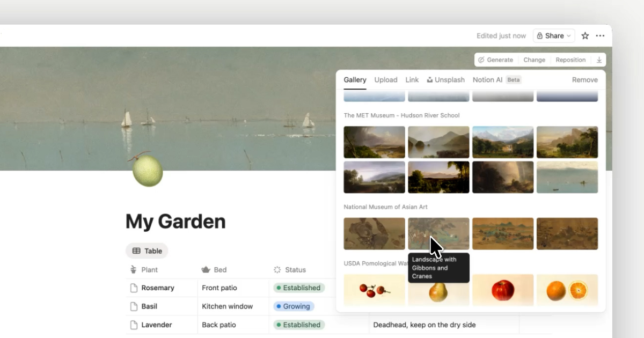Click the Front patio cell
Viewport: 644px width, 338px height.
(x=233, y=288)
